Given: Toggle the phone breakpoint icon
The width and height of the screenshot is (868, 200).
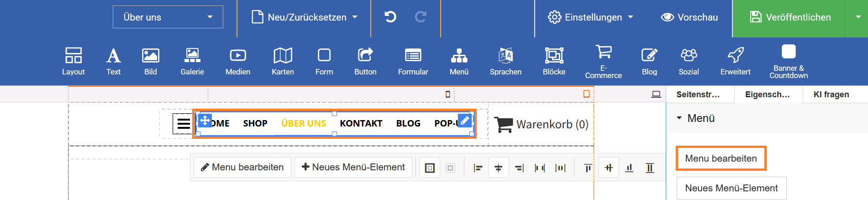Looking at the screenshot, I should tap(448, 94).
